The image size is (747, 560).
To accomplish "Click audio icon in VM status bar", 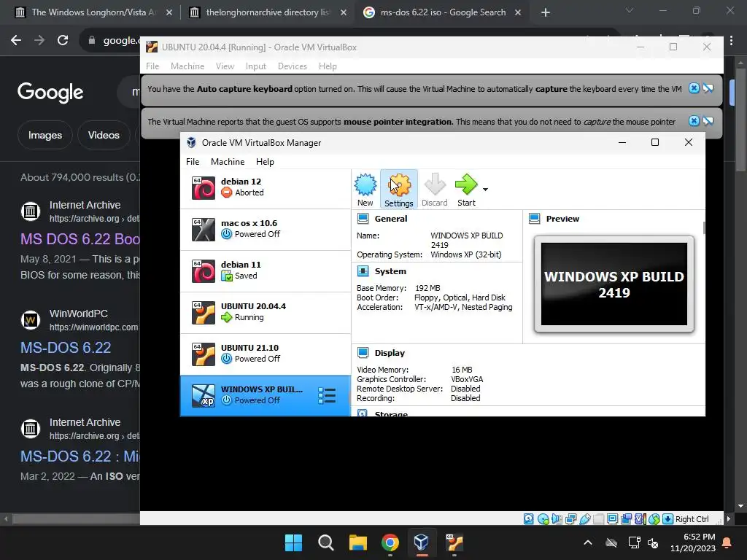I will pos(557,519).
